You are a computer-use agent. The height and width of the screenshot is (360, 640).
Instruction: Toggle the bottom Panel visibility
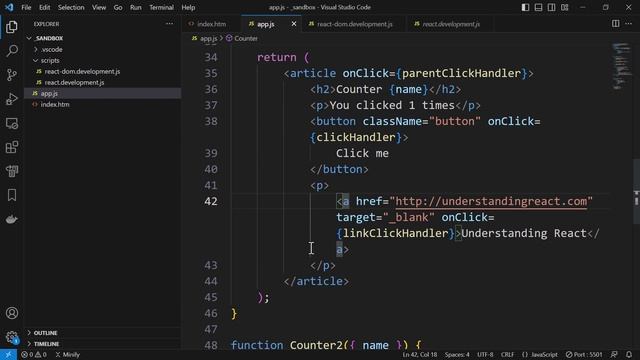click(538, 7)
